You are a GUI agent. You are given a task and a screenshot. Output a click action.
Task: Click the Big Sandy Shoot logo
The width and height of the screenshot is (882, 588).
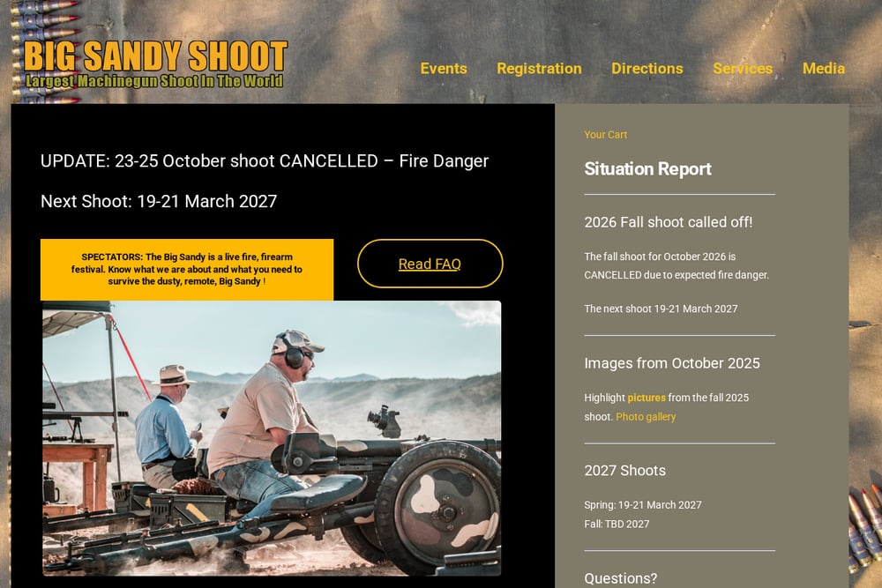(155, 64)
